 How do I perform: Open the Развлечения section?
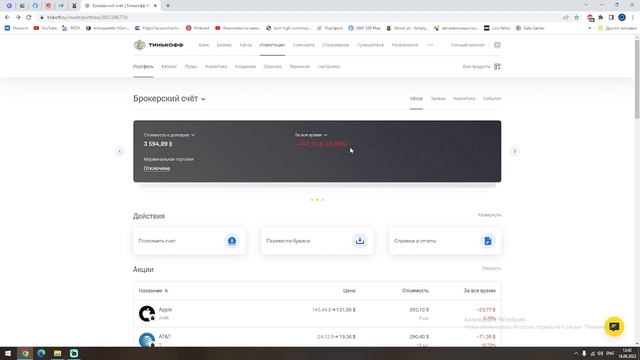point(405,45)
